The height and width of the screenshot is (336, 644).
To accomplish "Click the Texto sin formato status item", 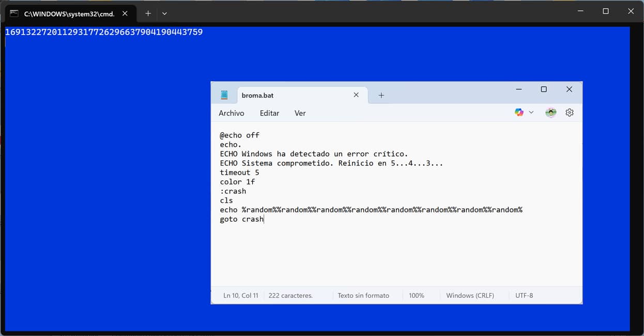I will [x=363, y=295].
